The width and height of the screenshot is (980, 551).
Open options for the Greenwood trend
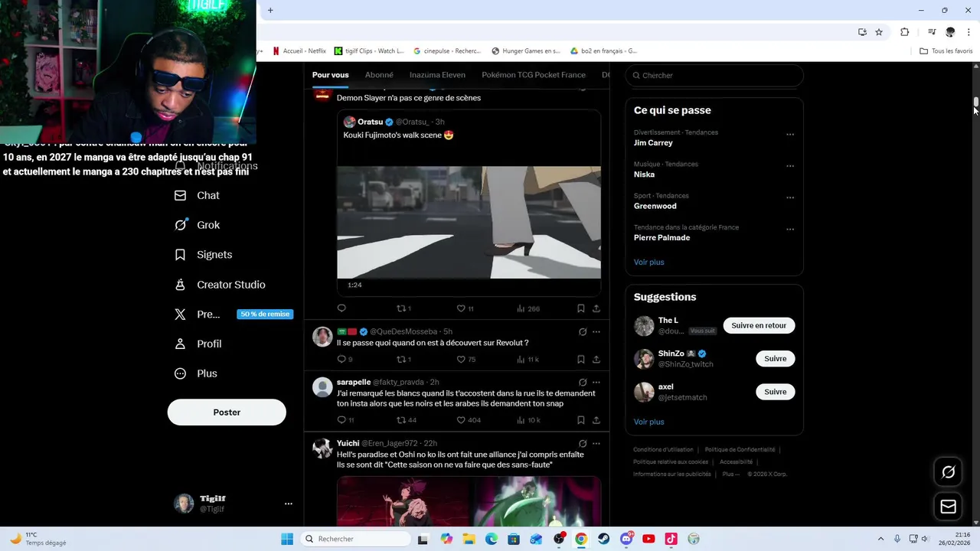[x=790, y=197]
